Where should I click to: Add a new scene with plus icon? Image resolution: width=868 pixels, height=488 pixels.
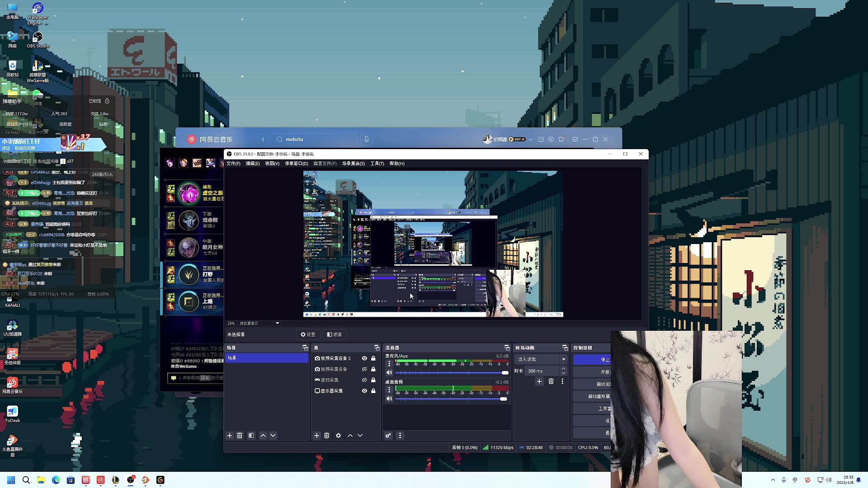point(230,436)
